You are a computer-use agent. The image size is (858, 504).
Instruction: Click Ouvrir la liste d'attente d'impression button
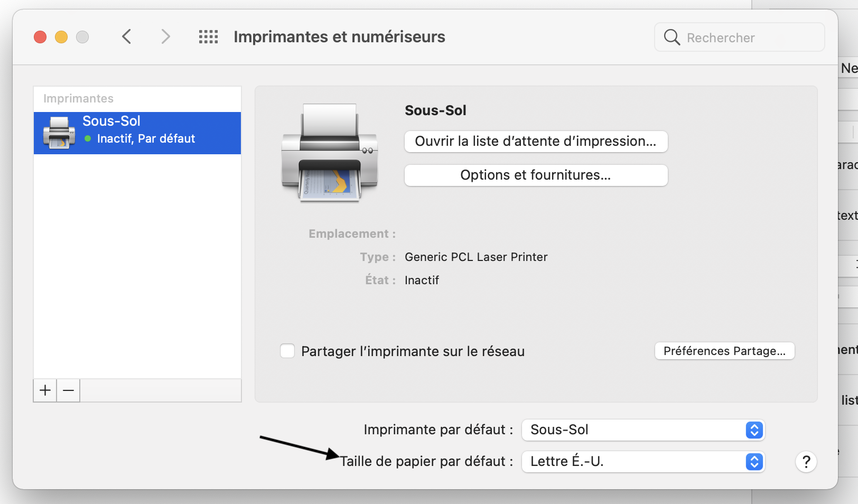[x=536, y=142]
